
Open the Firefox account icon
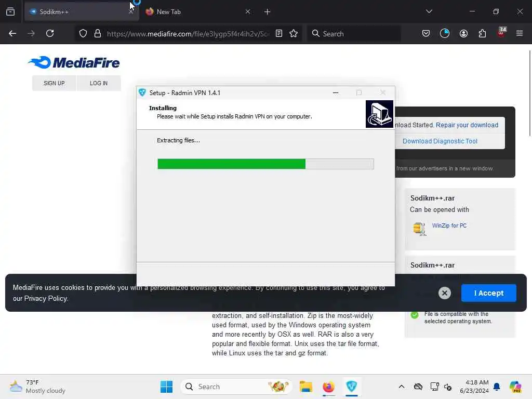(463, 33)
